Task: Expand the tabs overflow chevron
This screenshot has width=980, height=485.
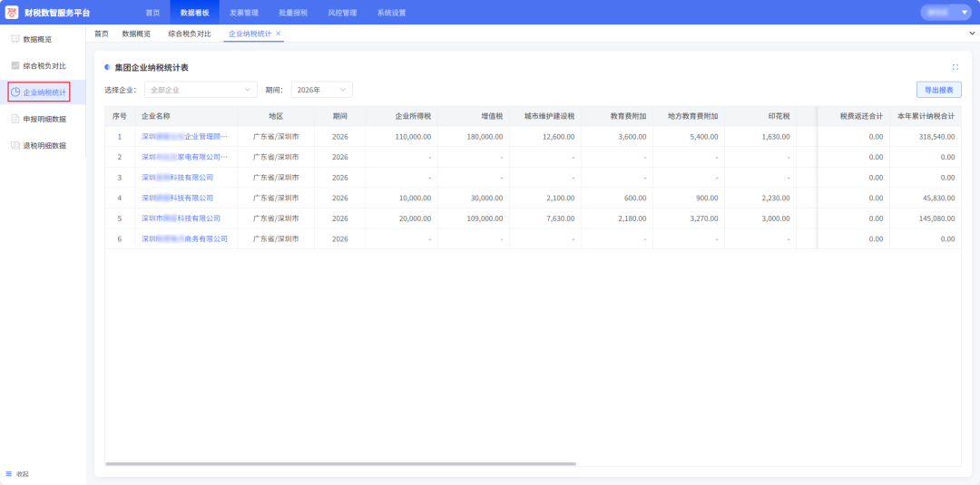Action: (x=972, y=33)
